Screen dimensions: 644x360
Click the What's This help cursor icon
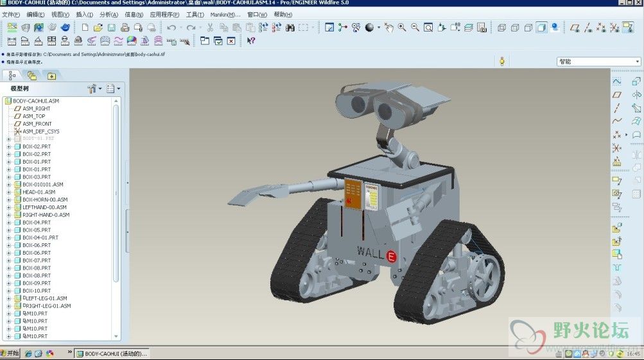pyautogui.click(x=250, y=40)
